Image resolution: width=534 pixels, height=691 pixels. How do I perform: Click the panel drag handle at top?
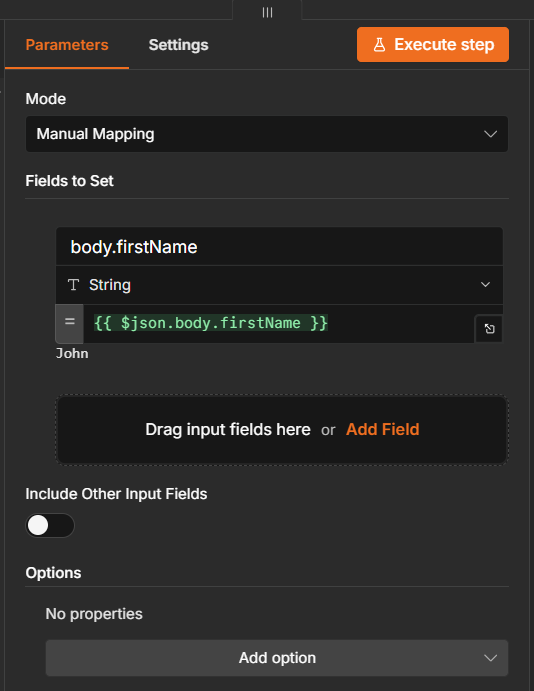(267, 12)
